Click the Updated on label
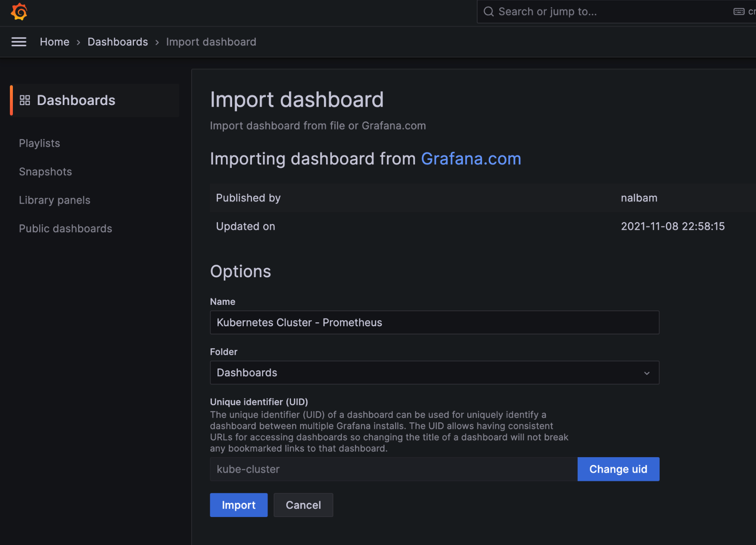Image resolution: width=756 pixels, height=545 pixels. pyautogui.click(x=245, y=226)
